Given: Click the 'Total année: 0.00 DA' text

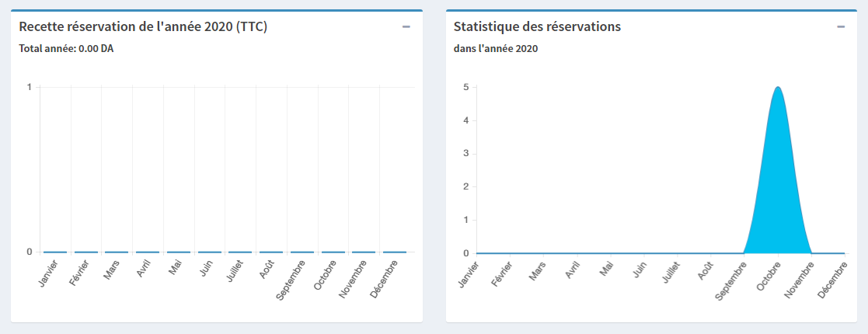Looking at the screenshot, I should pos(66,48).
